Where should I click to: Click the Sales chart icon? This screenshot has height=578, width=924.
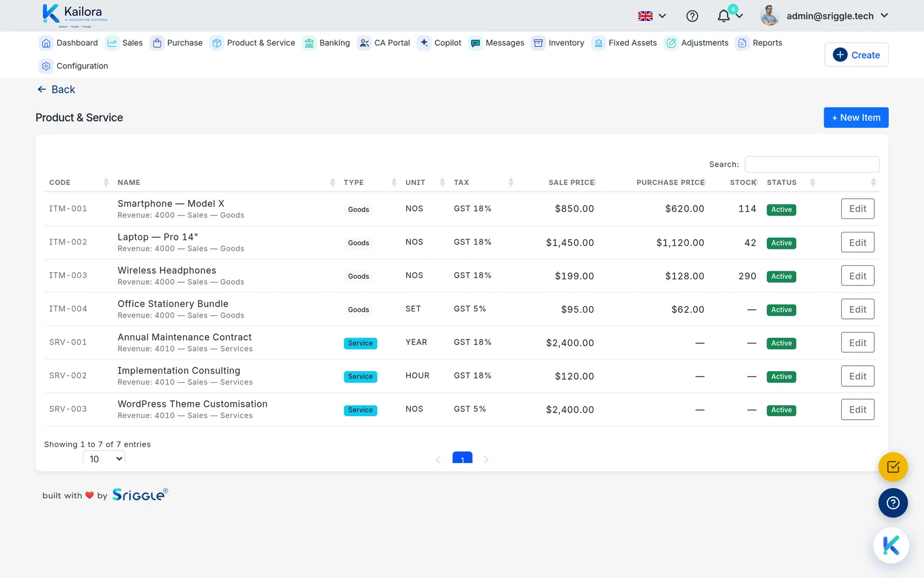point(112,43)
